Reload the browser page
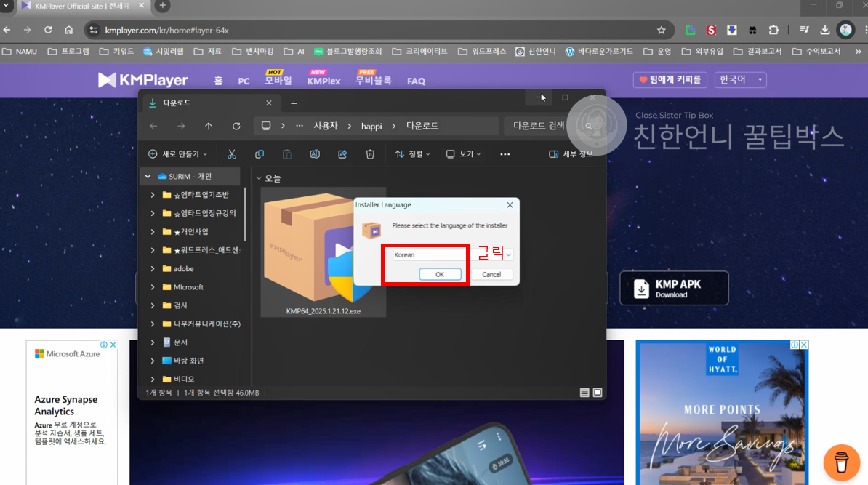Screen dimensions: 868x485 (x=48, y=30)
